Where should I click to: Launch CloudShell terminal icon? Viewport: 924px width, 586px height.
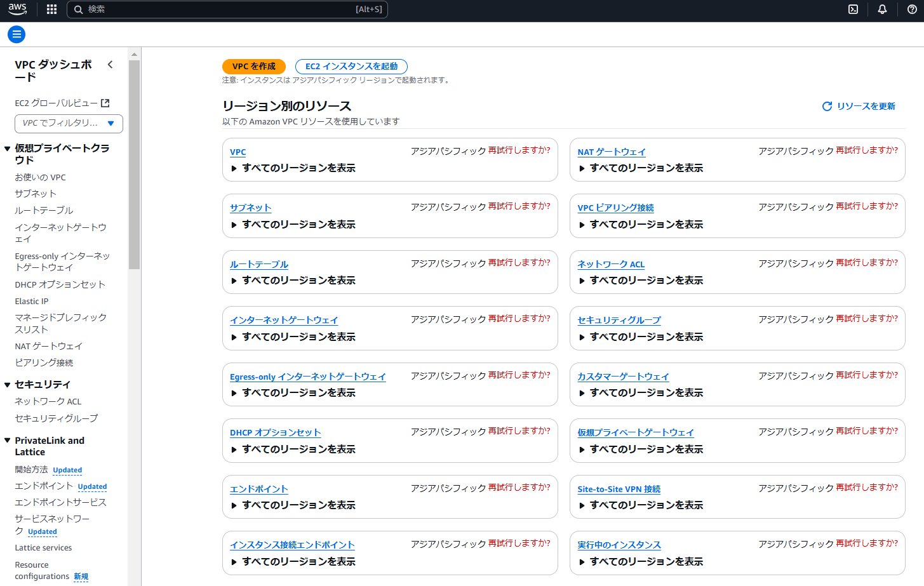click(x=854, y=10)
